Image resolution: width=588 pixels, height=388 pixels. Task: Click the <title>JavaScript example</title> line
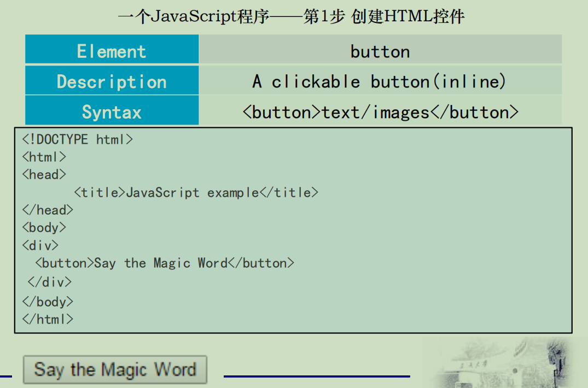(x=196, y=192)
